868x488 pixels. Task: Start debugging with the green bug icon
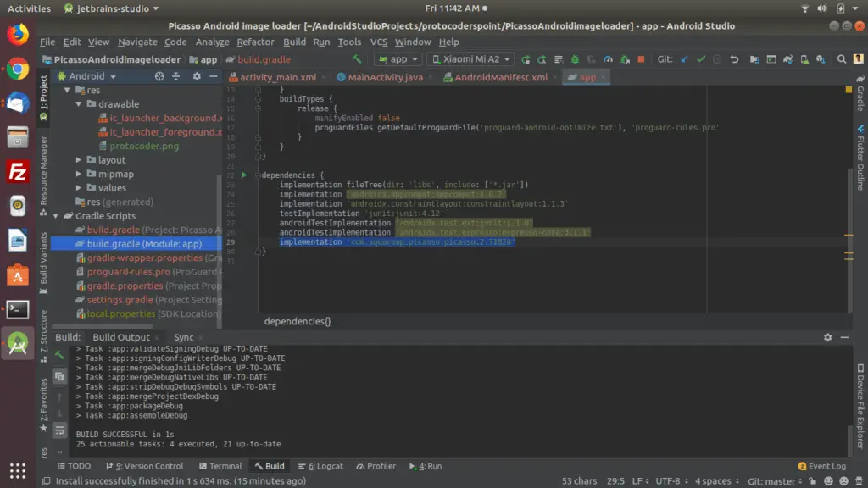coord(576,59)
